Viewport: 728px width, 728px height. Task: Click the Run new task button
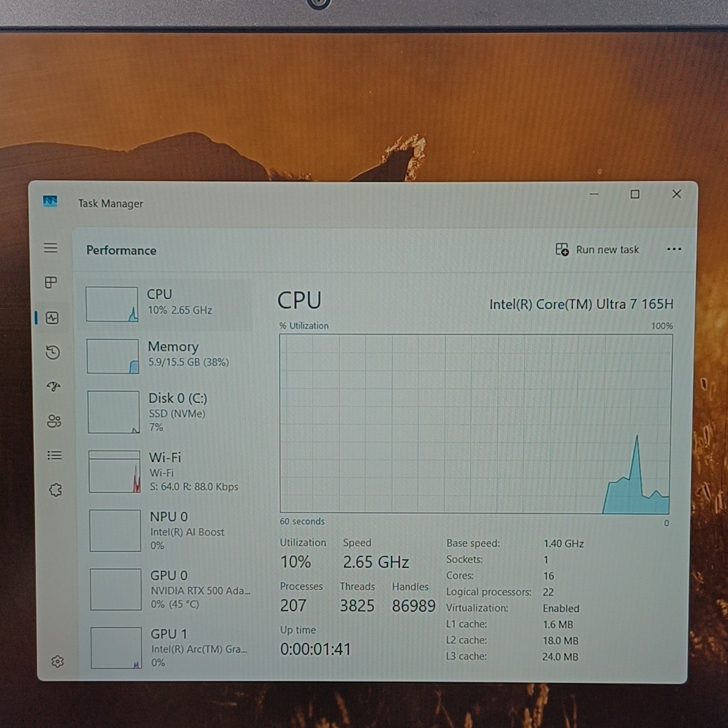[597, 249]
